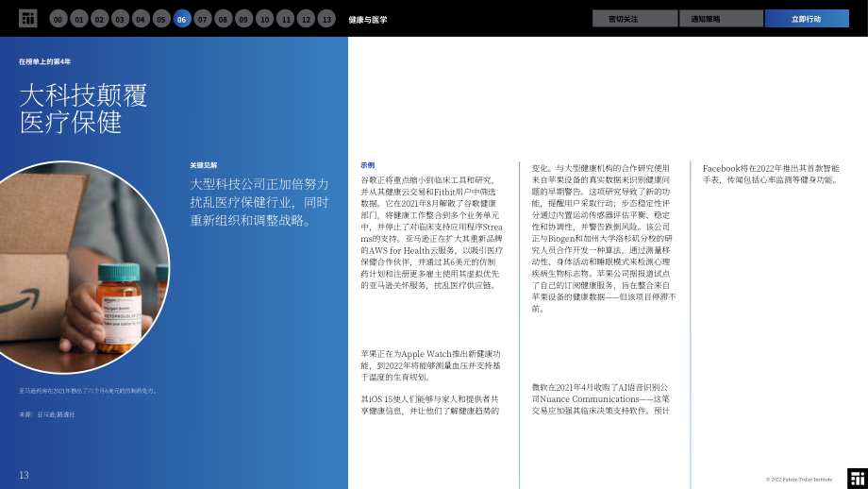Select the highlighted chapter 06 circle
Screen dimensions: 868x489
182,19
